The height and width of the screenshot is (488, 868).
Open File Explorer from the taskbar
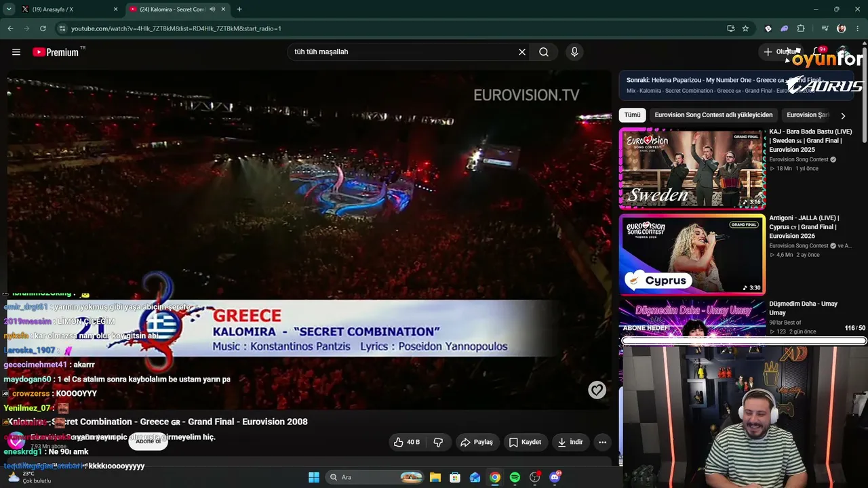click(x=435, y=478)
